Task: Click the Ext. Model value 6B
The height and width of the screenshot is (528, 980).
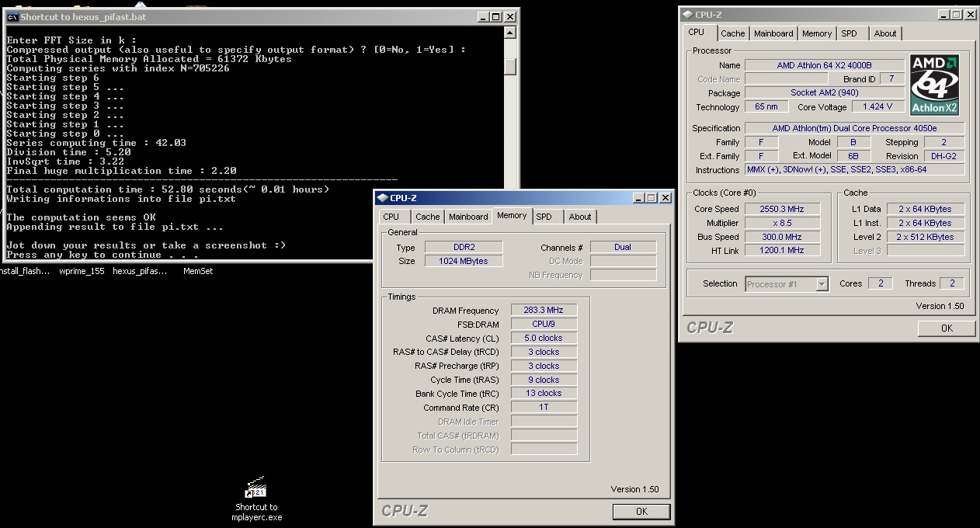Action: [853, 156]
